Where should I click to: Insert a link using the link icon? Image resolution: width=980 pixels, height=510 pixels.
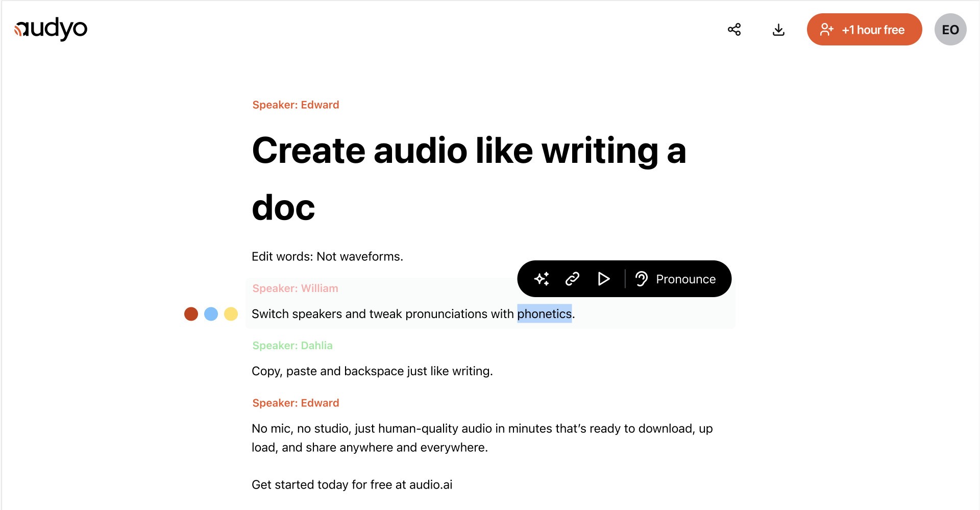[x=572, y=279]
